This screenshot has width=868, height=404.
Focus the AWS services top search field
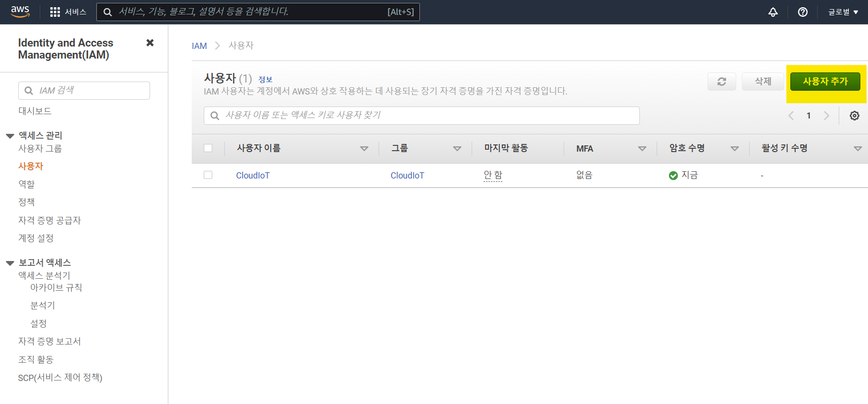[x=258, y=12]
